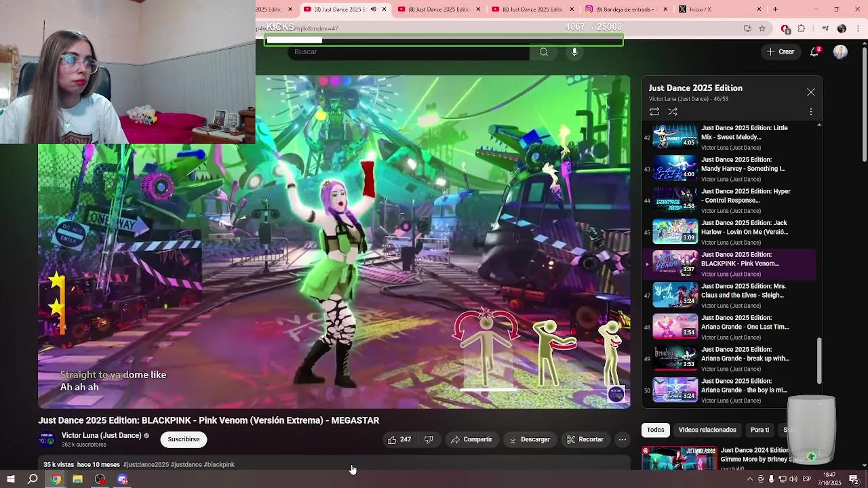Open the Windows notification center

click(x=854, y=479)
